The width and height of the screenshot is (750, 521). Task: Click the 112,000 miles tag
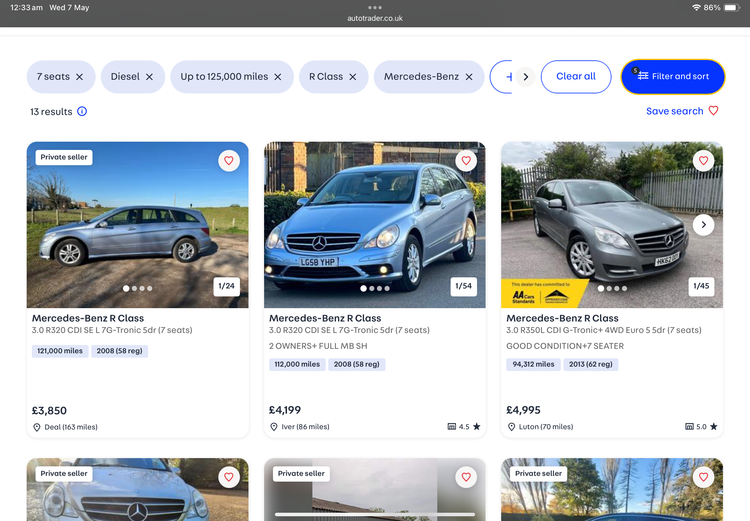[x=297, y=365]
